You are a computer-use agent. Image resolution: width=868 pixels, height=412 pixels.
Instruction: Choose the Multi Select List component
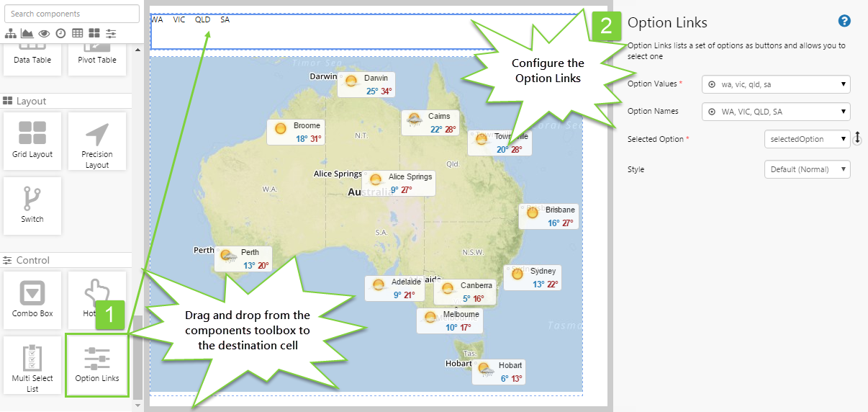coord(32,366)
